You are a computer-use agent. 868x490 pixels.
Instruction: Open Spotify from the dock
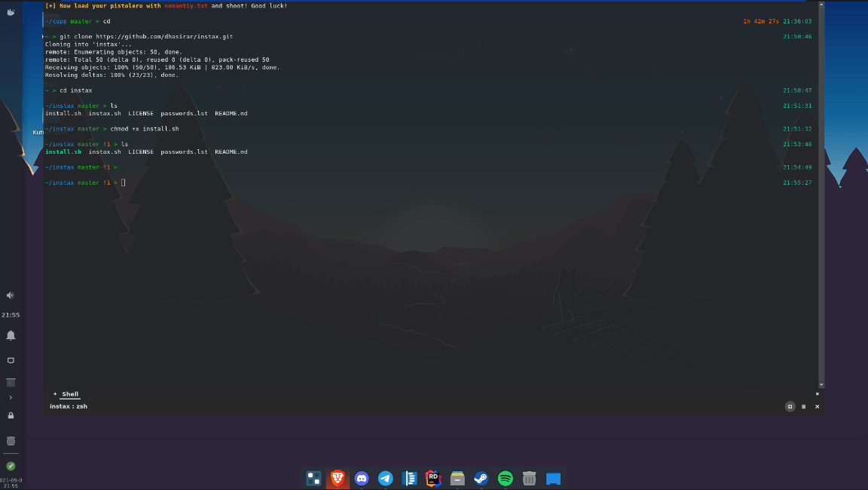click(x=506, y=479)
